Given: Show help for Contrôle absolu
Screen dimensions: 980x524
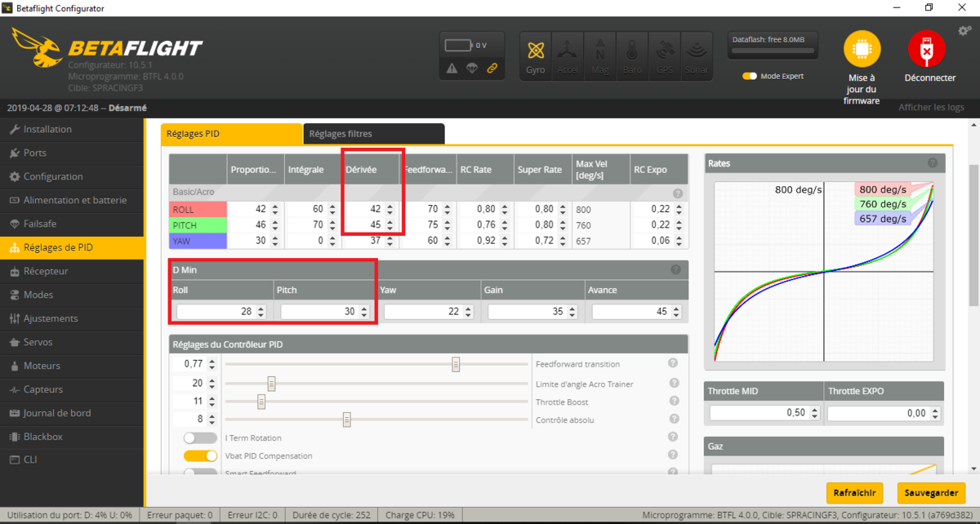Looking at the screenshot, I should click(673, 420).
